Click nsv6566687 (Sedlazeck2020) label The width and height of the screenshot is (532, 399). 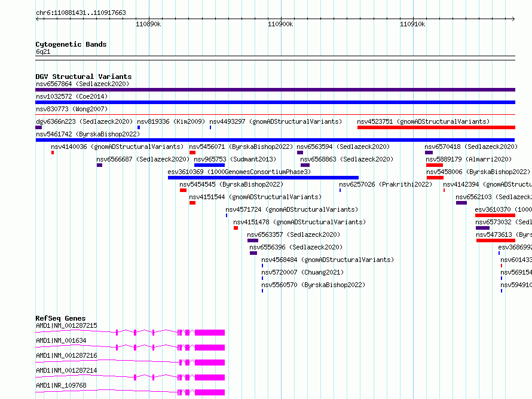[143, 159]
